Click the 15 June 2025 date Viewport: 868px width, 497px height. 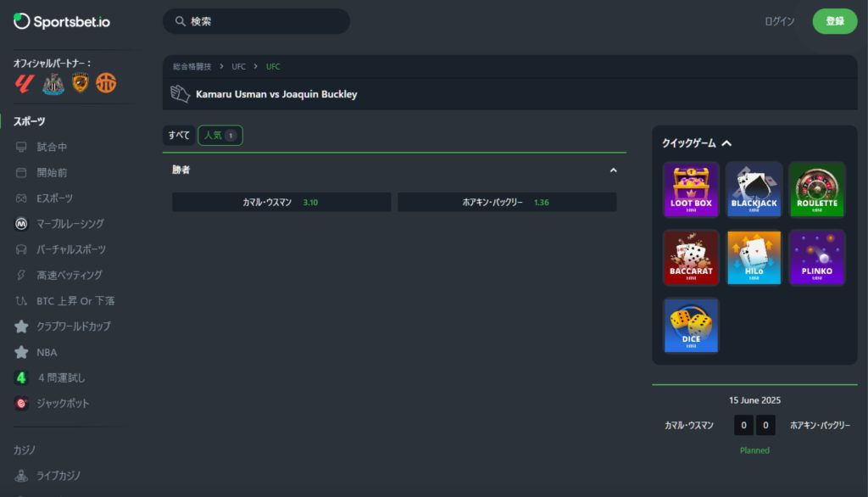tap(754, 400)
